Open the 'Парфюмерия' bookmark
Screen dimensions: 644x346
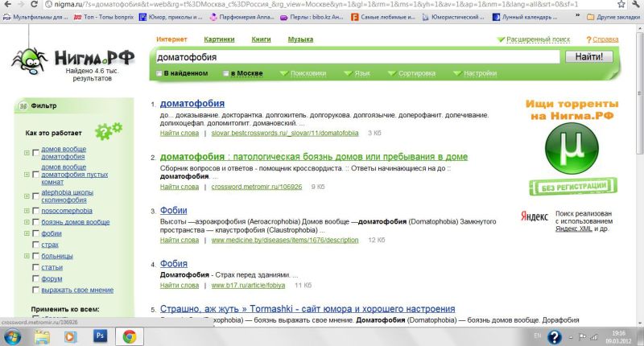click(242, 17)
